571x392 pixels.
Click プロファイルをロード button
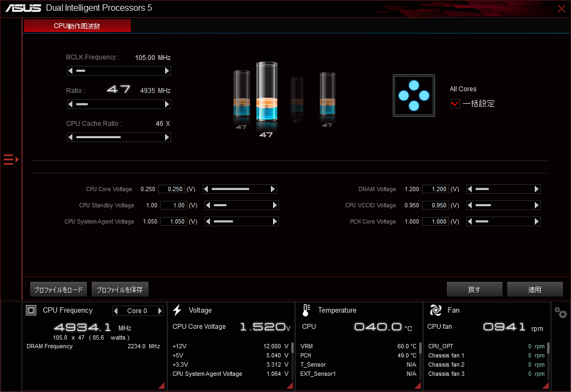58,289
